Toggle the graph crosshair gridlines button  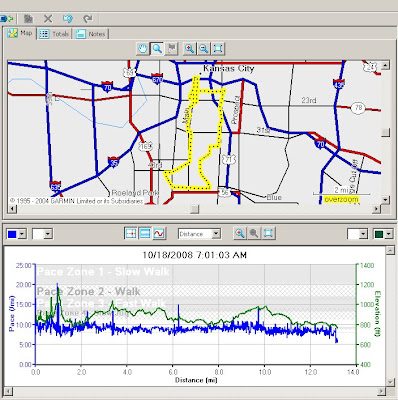click(131, 234)
